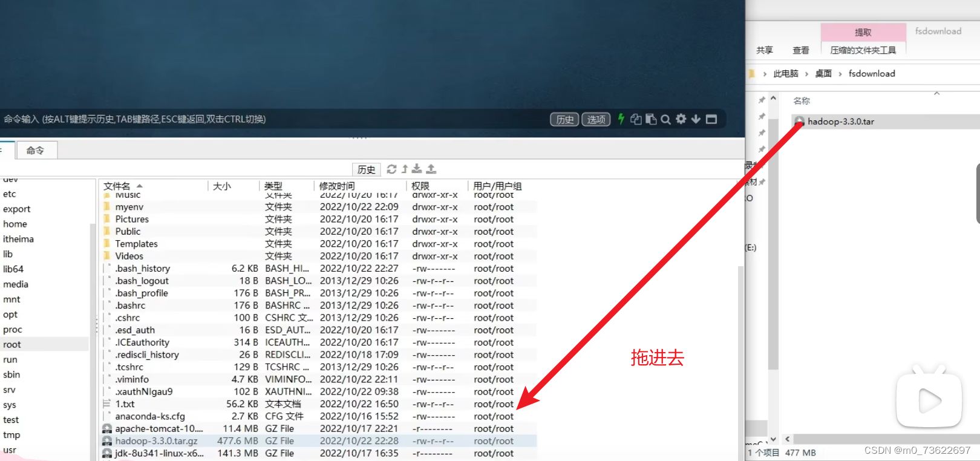Click the folder icon of Public
The height and width of the screenshot is (461, 980).
tap(107, 231)
